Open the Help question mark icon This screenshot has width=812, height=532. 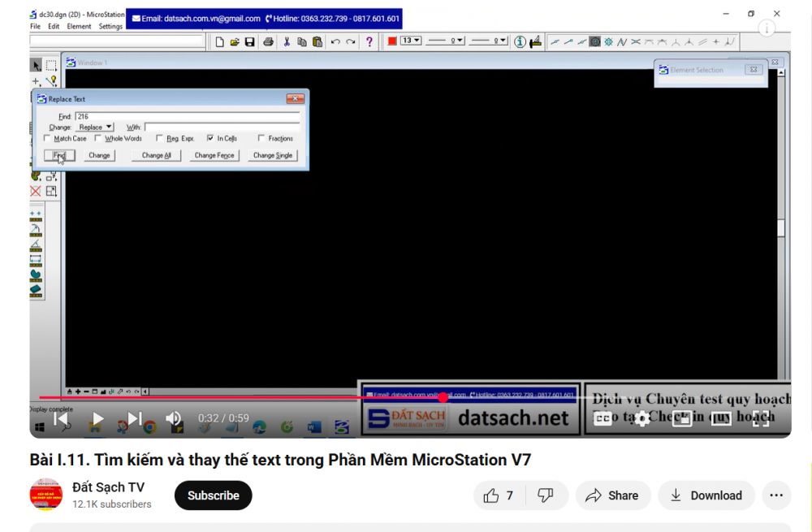(369, 41)
